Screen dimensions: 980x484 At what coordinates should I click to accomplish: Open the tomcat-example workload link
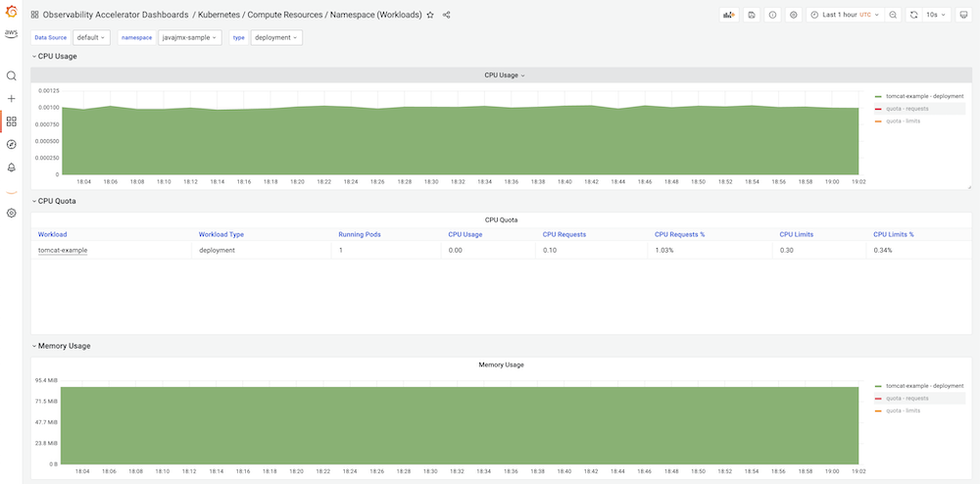pos(63,250)
